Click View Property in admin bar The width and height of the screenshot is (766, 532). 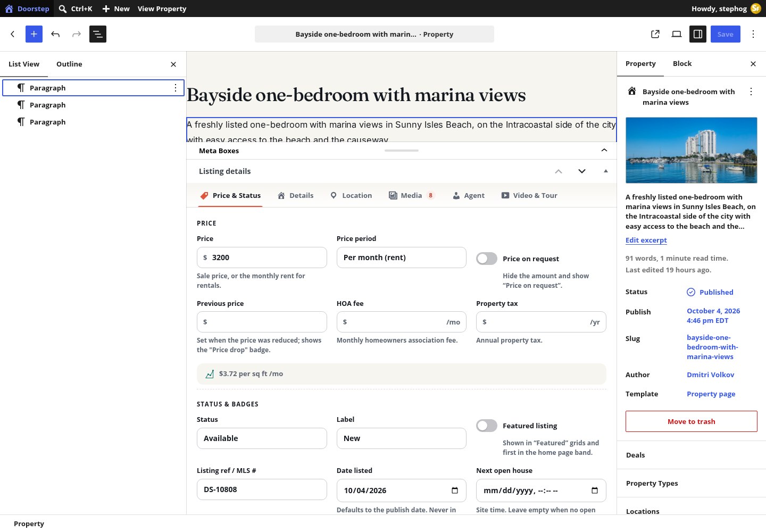[x=162, y=9]
